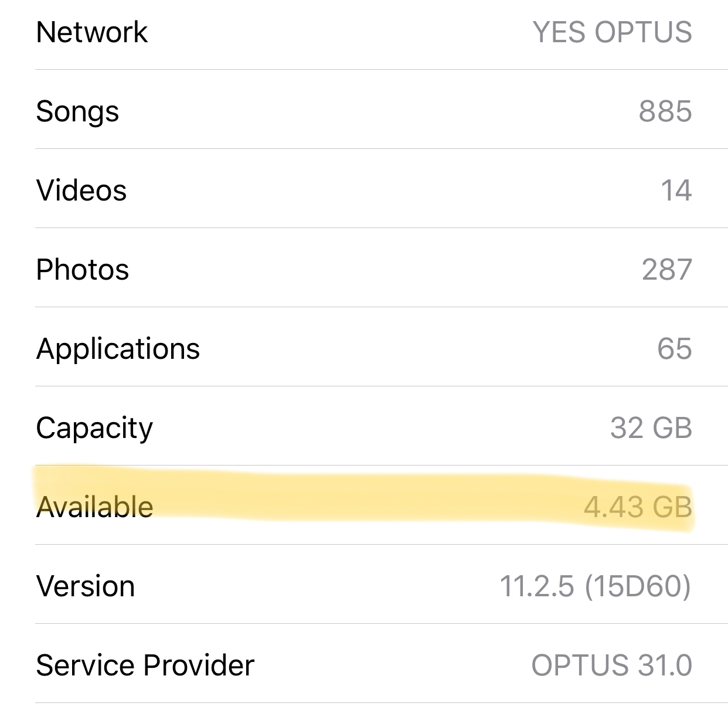The image size is (728, 720).
Task: Tap the version number 11.2.5 (15D60)
Action: click(x=595, y=585)
